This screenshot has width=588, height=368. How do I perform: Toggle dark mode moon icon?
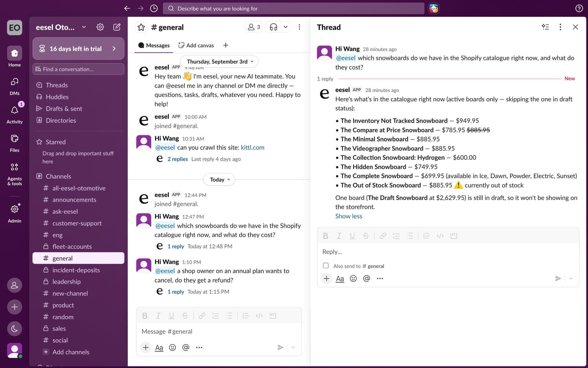tap(14, 329)
